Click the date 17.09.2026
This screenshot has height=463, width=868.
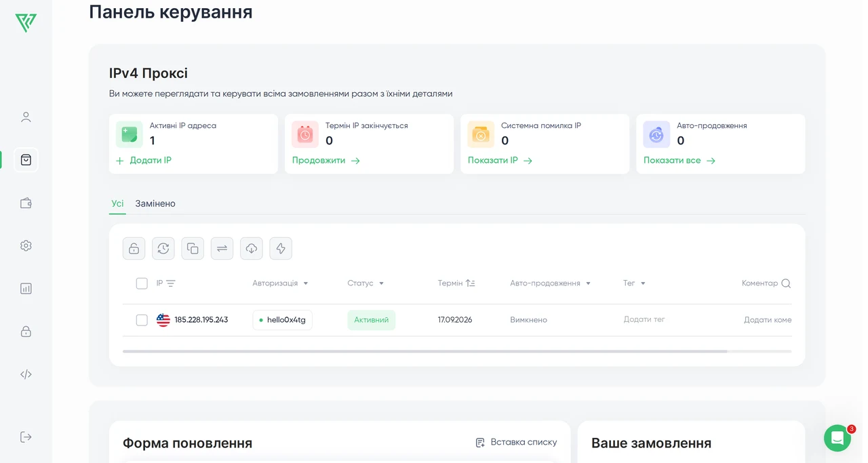click(455, 320)
